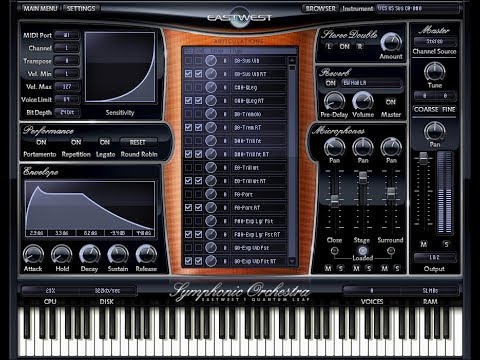The width and height of the screenshot is (480, 360).
Task: Enable the loaded checkbox for Port articulation
Action: [198, 194]
